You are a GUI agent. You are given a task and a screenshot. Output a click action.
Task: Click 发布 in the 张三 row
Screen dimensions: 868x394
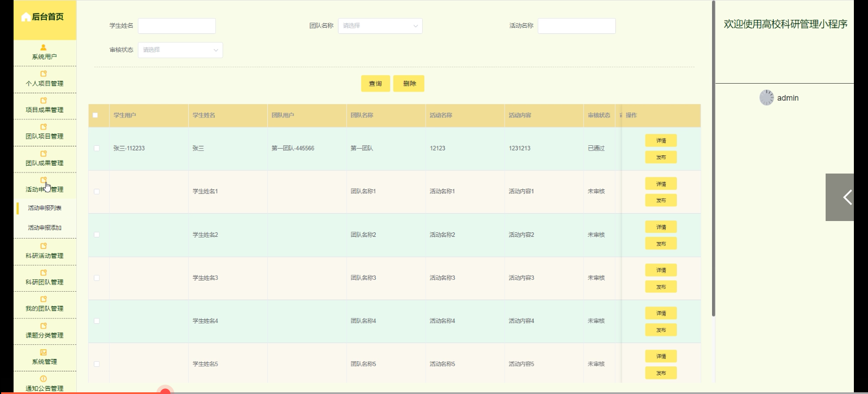tap(661, 157)
